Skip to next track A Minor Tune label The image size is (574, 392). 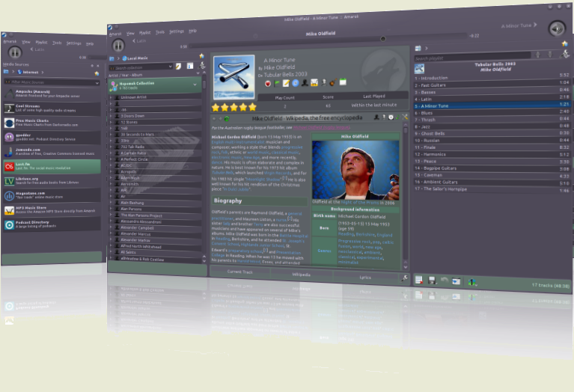(519, 25)
